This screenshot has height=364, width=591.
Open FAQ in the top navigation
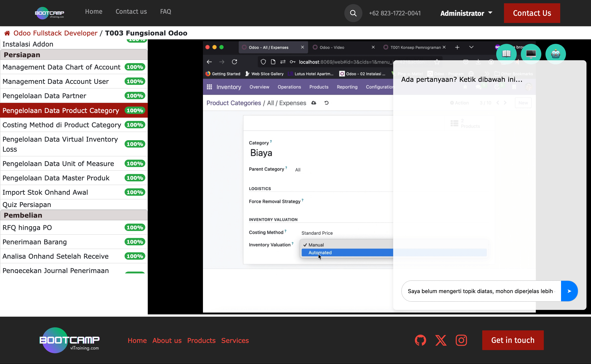(x=166, y=11)
